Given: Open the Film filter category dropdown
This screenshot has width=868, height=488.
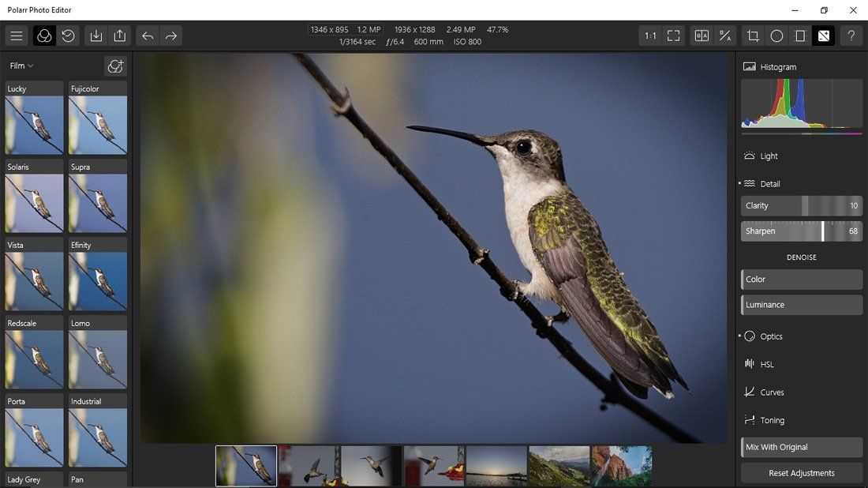Looking at the screenshot, I should pos(21,66).
